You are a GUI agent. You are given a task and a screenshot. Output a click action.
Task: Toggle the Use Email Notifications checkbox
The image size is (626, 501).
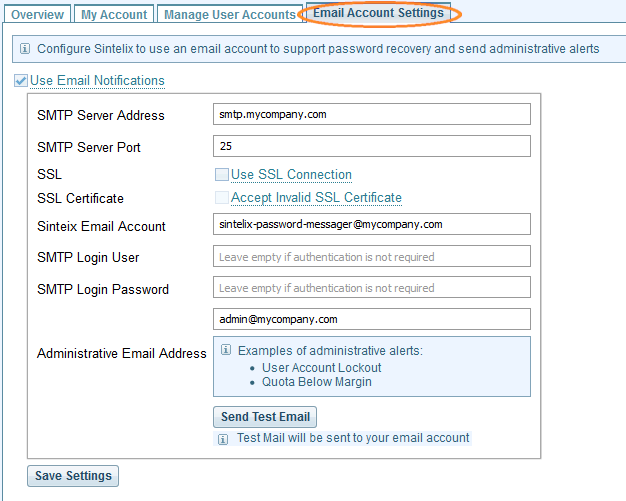(x=21, y=81)
